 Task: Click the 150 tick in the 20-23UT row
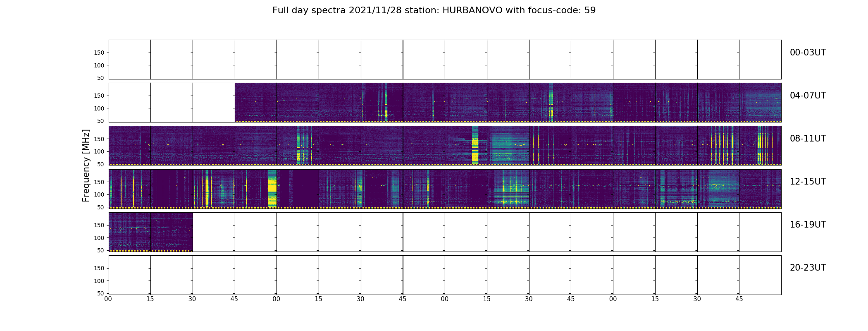(99, 268)
